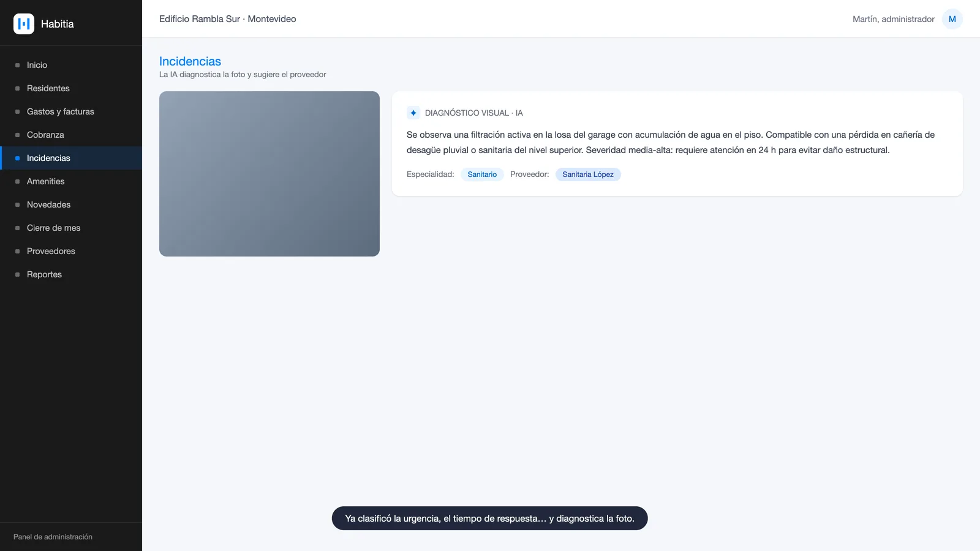Open the incident photo thumbnail

pos(269,174)
